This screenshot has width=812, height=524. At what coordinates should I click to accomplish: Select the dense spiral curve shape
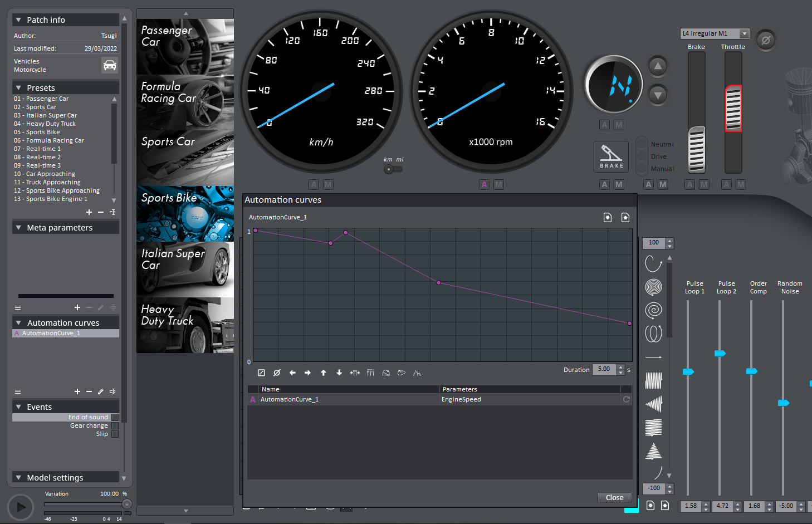coord(653,287)
